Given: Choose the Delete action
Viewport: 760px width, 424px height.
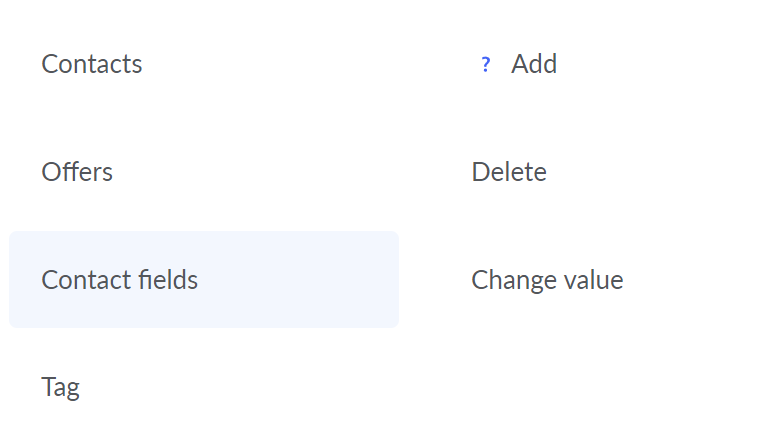Looking at the screenshot, I should pos(509,172).
